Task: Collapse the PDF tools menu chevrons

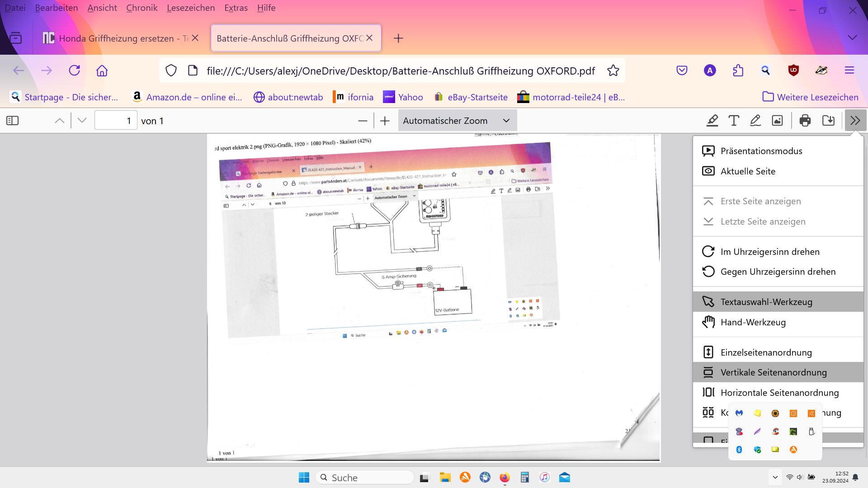Action: pyautogui.click(x=855, y=121)
